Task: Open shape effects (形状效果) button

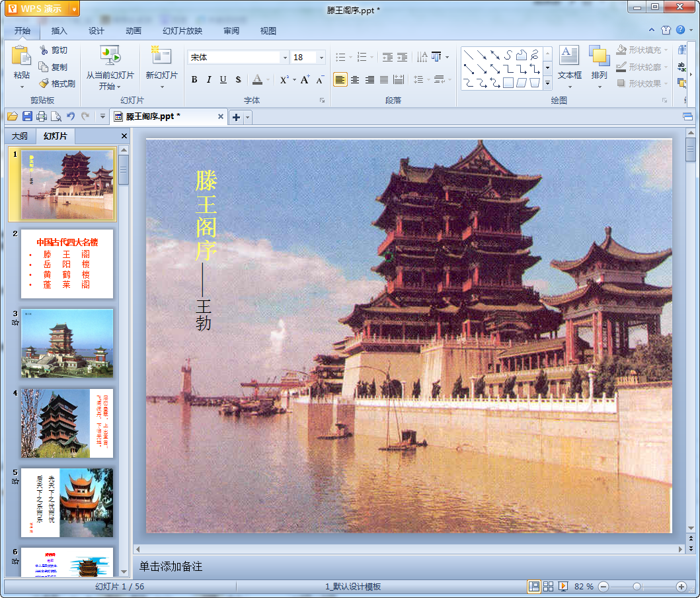Action: point(642,83)
